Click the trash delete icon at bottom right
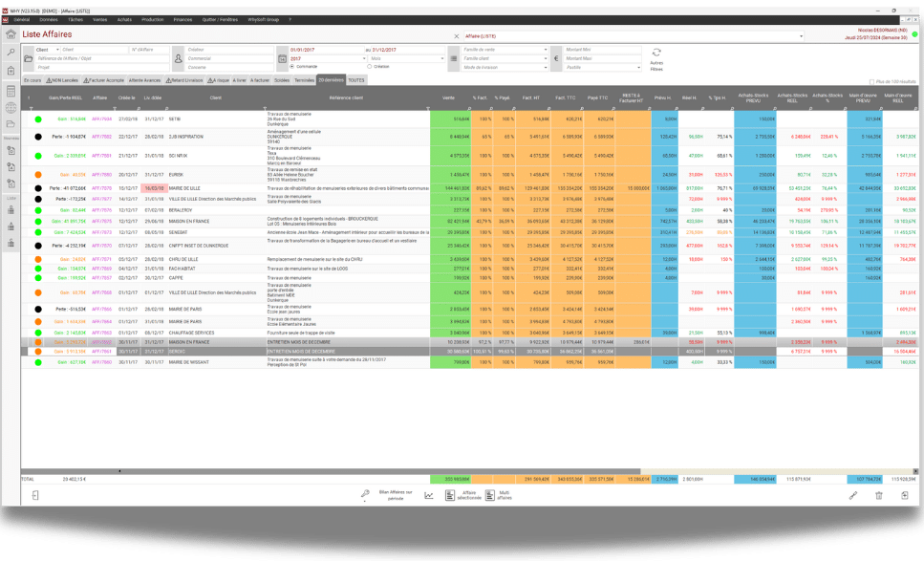 click(x=879, y=496)
